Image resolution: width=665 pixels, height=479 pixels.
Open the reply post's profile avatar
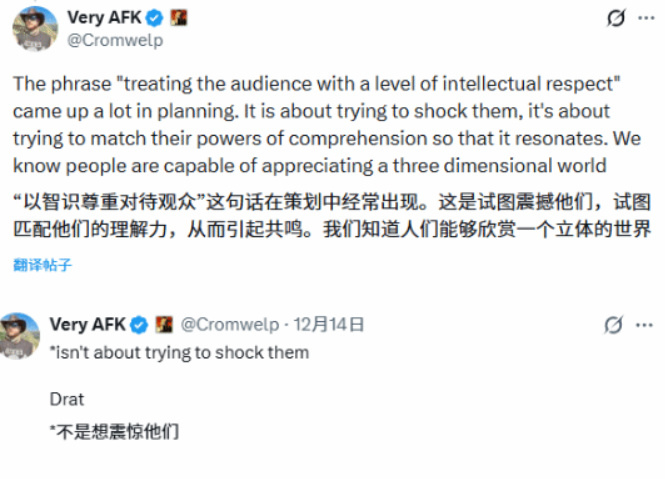[x=20, y=334]
